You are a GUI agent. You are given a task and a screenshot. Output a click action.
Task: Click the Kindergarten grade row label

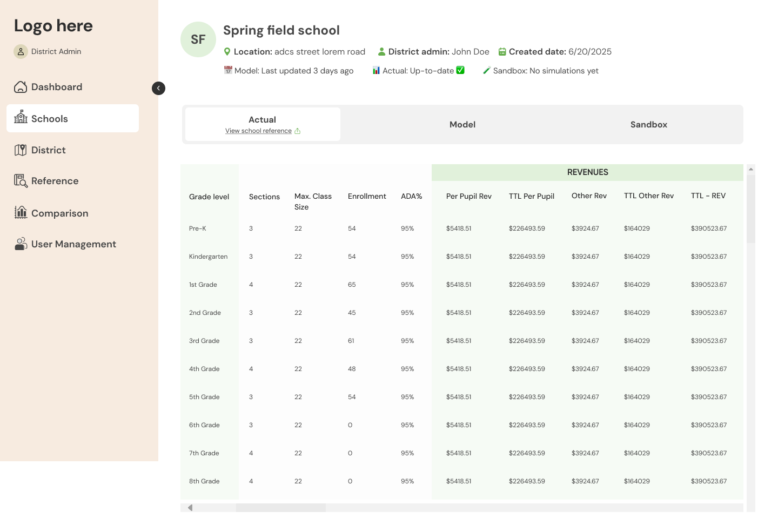(208, 257)
